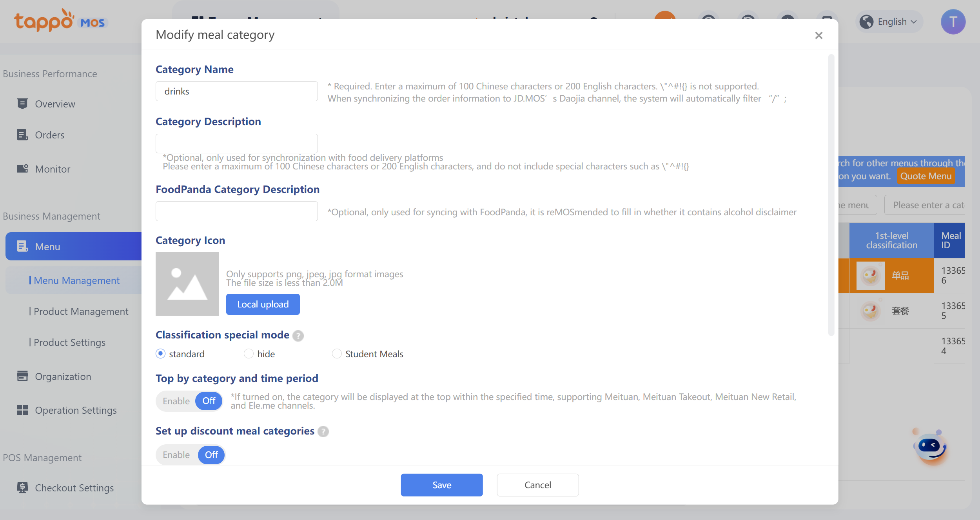Click the Organization sidebar icon

(22, 376)
